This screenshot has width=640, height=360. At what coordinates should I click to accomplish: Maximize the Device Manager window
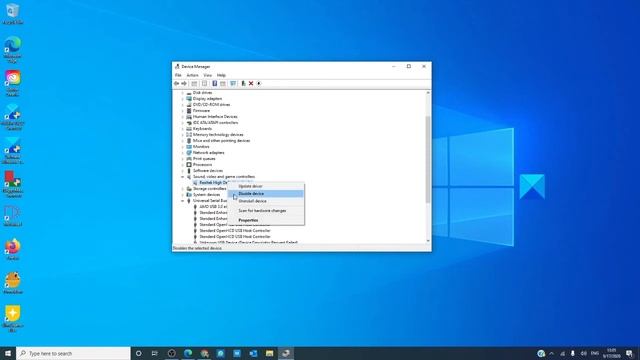409,66
